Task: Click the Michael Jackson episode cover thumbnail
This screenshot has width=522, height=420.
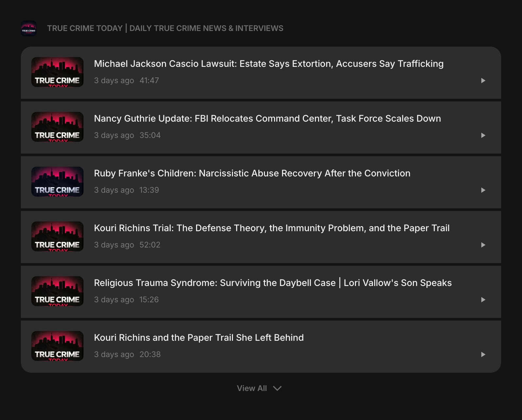Action: point(57,72)
